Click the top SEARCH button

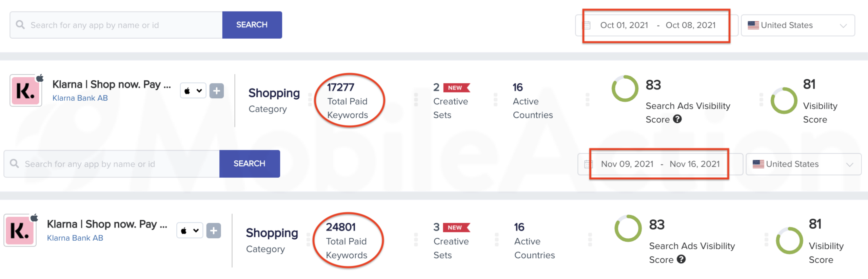pyautogui.click(x=252, y=25)
